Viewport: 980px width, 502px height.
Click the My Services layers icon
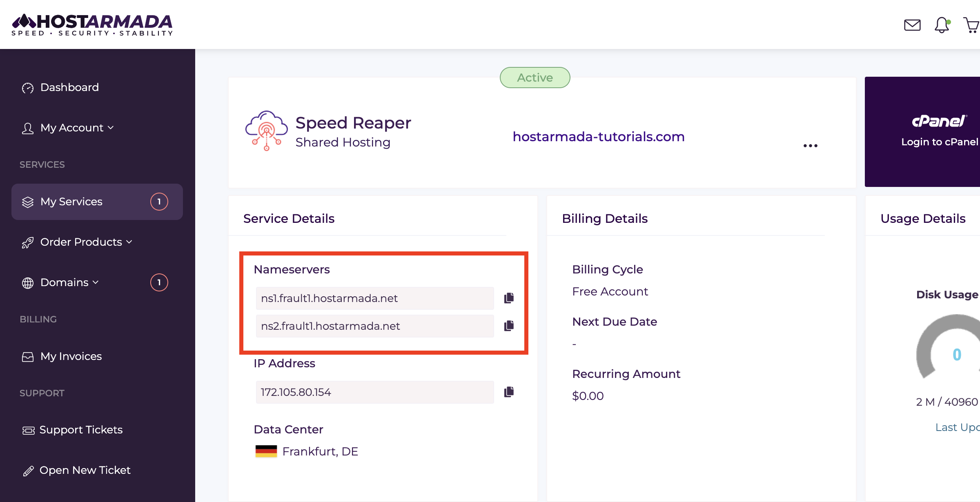[x=28, y=202]
